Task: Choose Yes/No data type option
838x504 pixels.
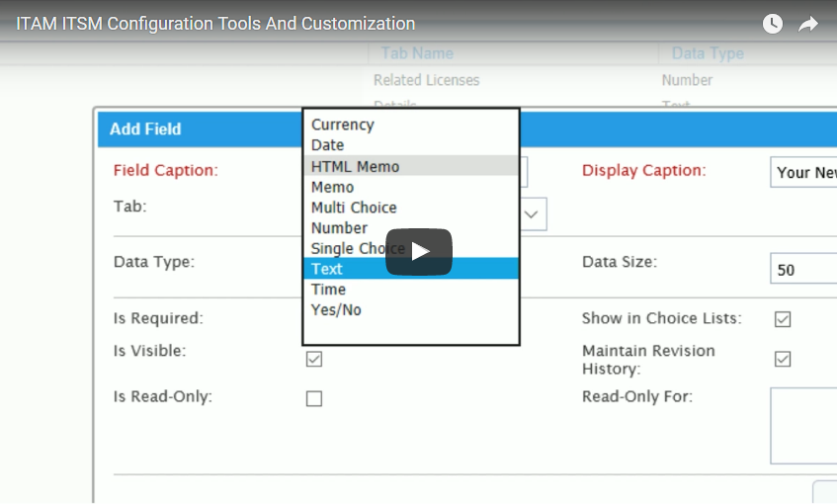Action: pos(336,310)
